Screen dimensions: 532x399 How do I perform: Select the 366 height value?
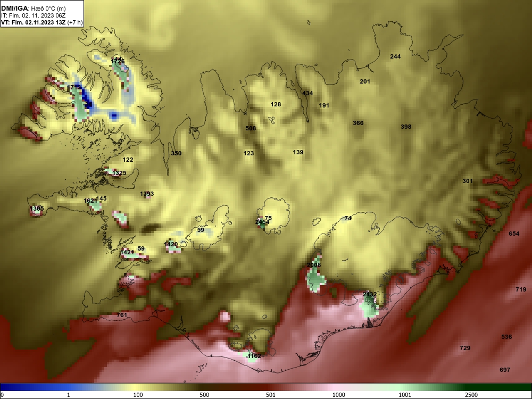(358, 123)
